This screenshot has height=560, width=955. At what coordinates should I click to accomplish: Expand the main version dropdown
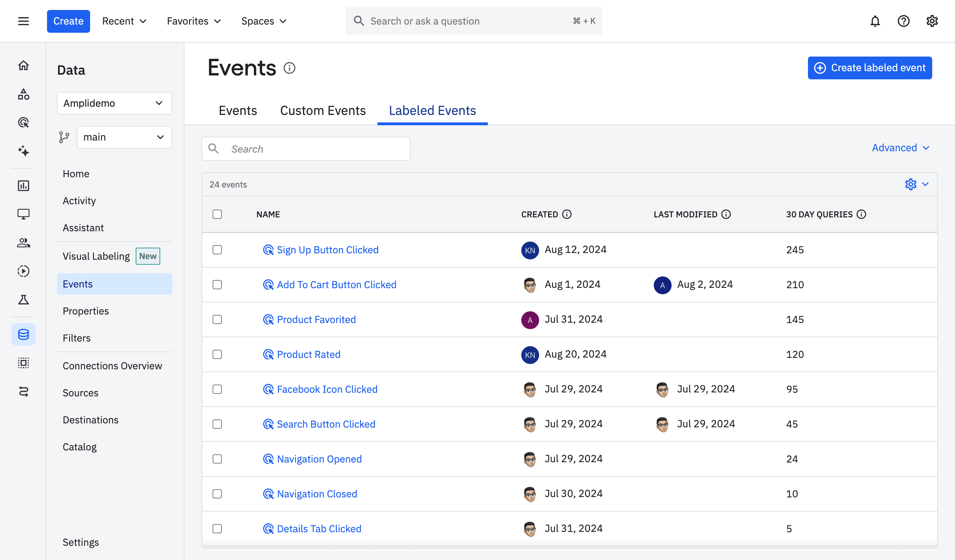pyautogui.click(x=124, y=137)
